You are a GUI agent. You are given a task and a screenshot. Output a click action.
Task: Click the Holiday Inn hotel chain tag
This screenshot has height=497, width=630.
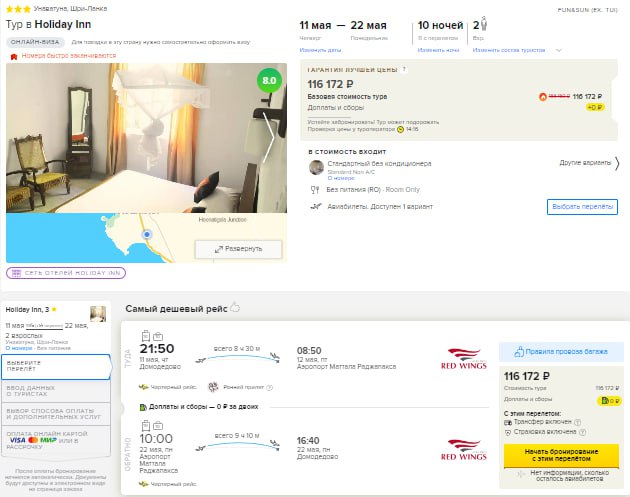point(66,273)
